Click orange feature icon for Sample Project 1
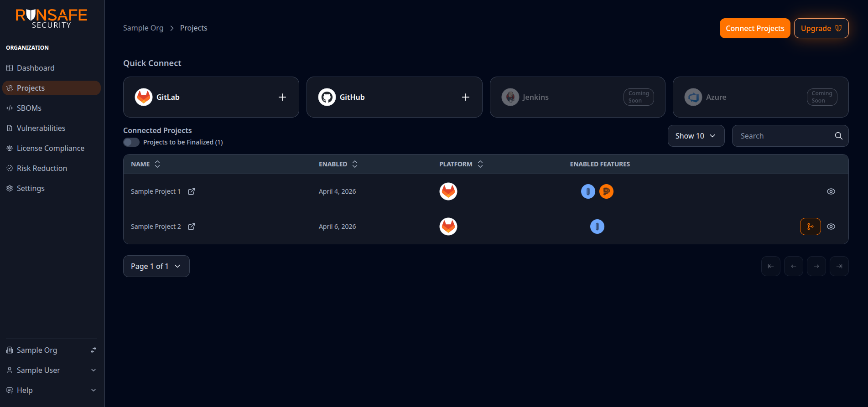The image size is (868, 407). 606,191
